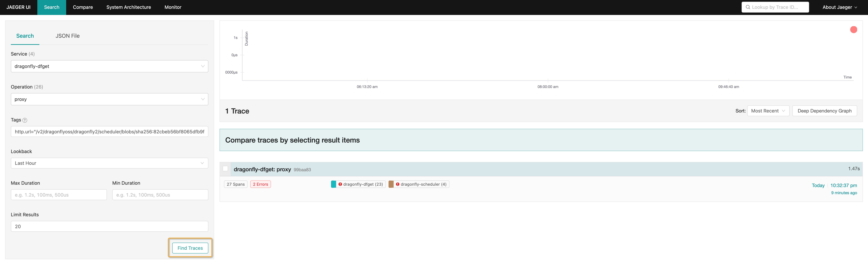The height and width of the screenshot is (263, 868).
Task: Open the Monitor nav item
Action: click(x=173, y=7)
